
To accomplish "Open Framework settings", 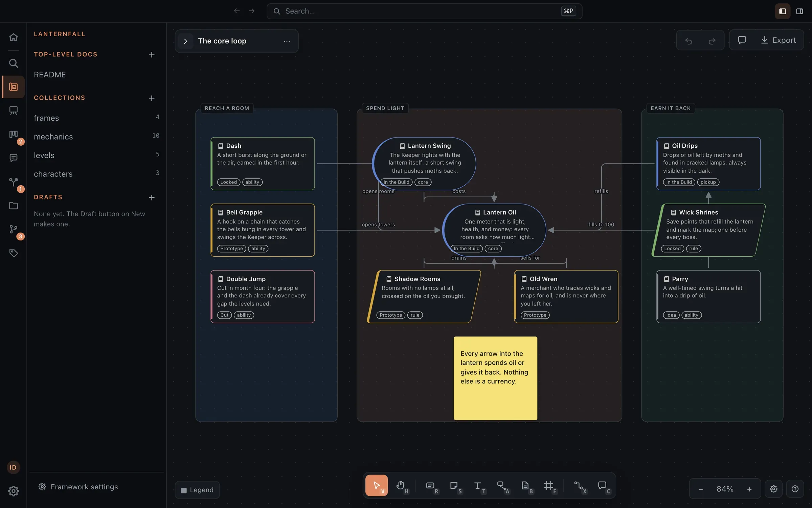I will point(78,487).
